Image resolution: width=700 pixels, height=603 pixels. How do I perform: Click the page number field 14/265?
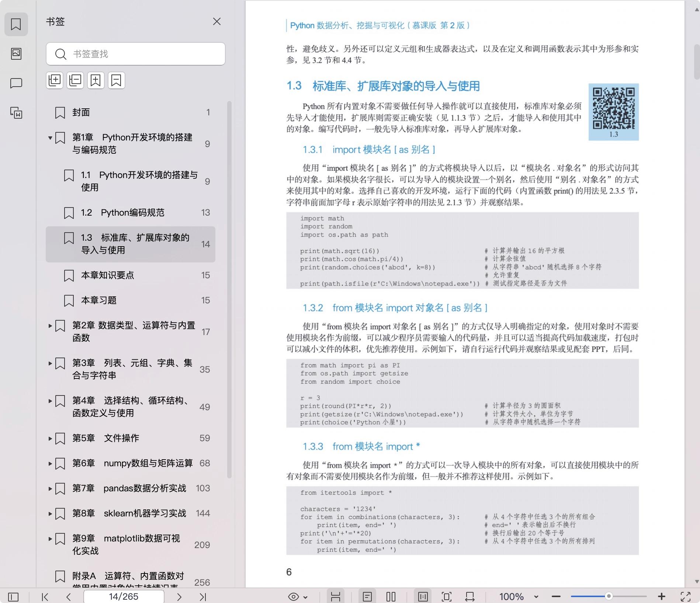coord(124,597)
